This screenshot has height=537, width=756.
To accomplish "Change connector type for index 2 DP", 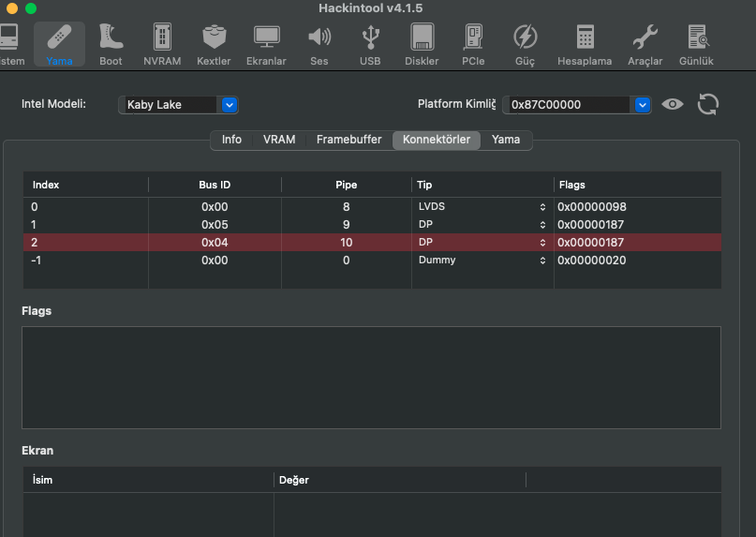I will click(542, 243).
